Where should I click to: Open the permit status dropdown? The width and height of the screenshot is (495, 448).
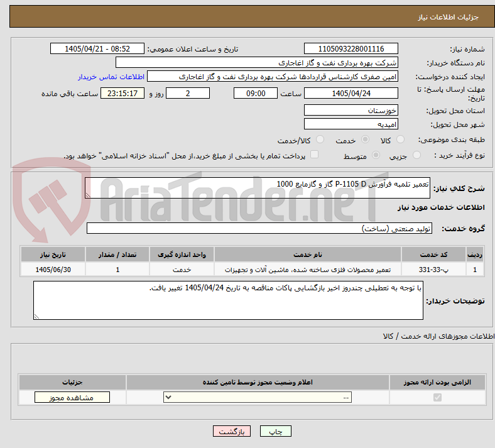tap(258, 397)
